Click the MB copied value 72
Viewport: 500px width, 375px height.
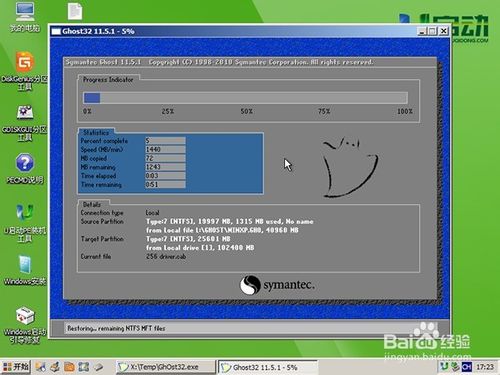tap(165, 158)
